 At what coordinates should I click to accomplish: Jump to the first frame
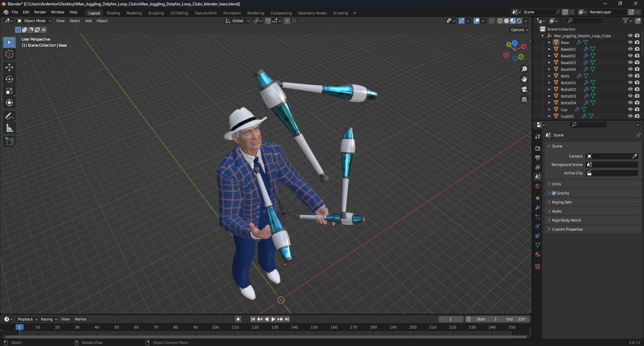click(253, 319)
